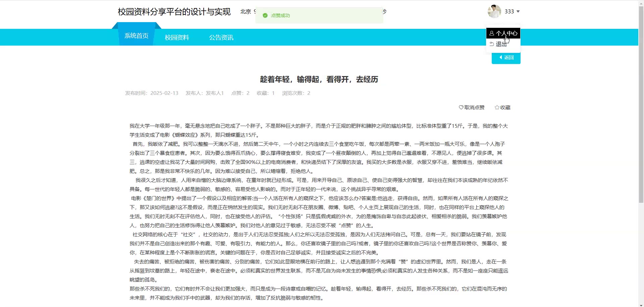Click the blue 返回 back button
644x307 pixels.
click(x=506, y=58)
